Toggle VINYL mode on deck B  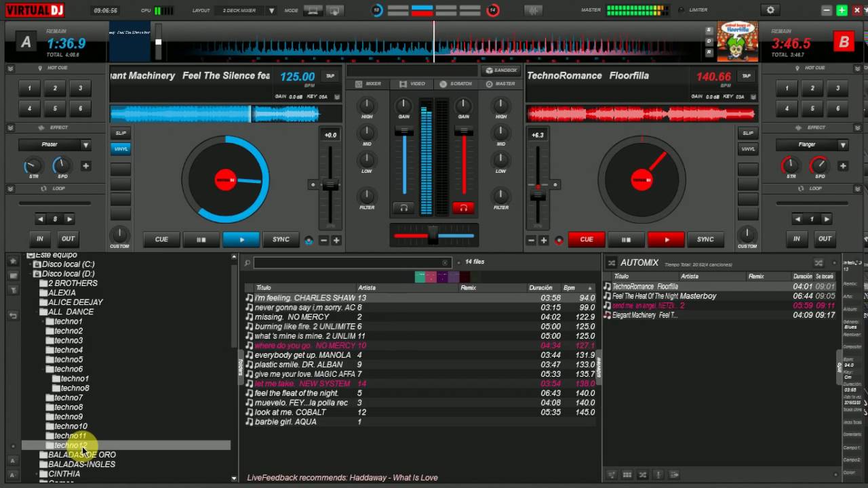point(748,148)
